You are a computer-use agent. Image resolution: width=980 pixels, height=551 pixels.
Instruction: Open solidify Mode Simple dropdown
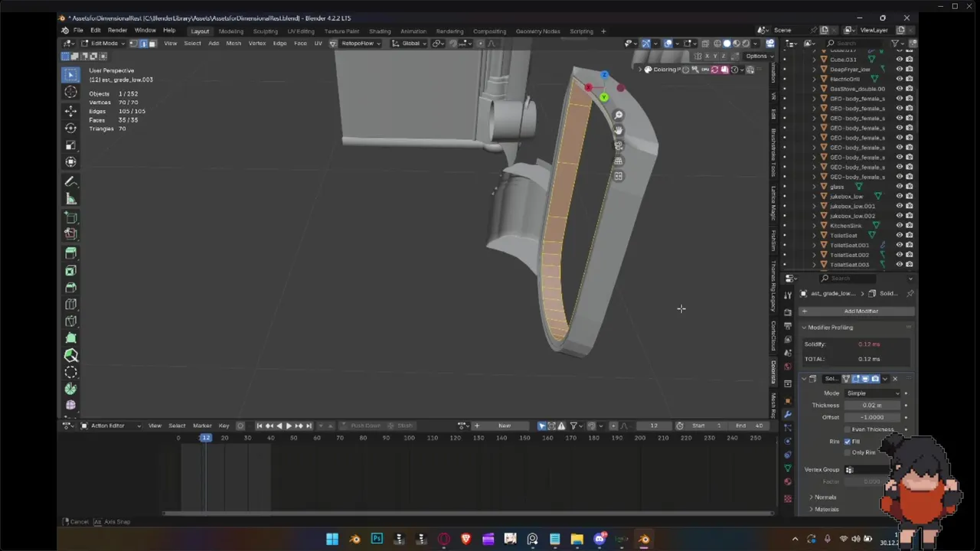click(x=873, y=393)
